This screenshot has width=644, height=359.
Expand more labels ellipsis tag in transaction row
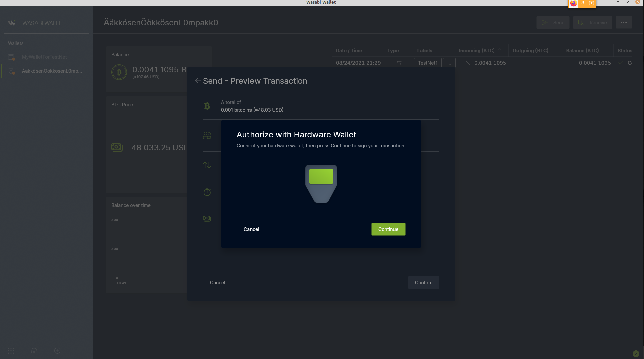click(x=449, y=63)
